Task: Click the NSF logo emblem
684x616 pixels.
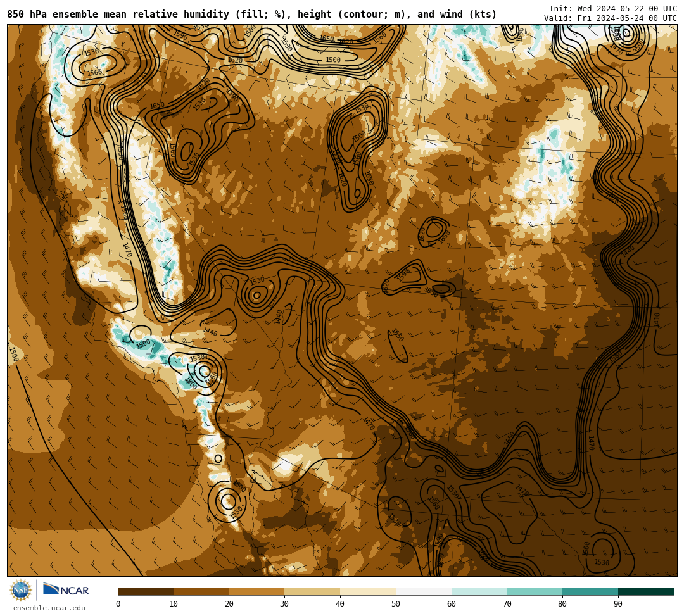Action: (x=21, y=590)
